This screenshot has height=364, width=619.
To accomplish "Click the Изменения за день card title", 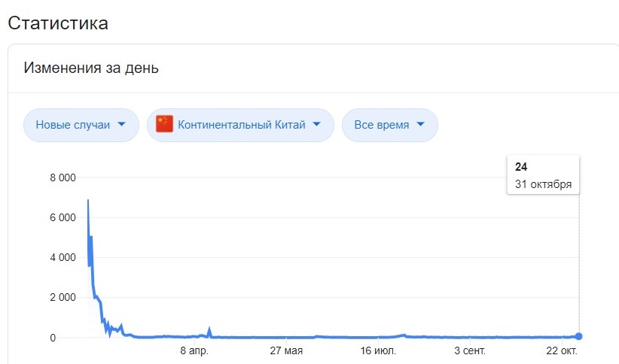I will coord(91,68).
